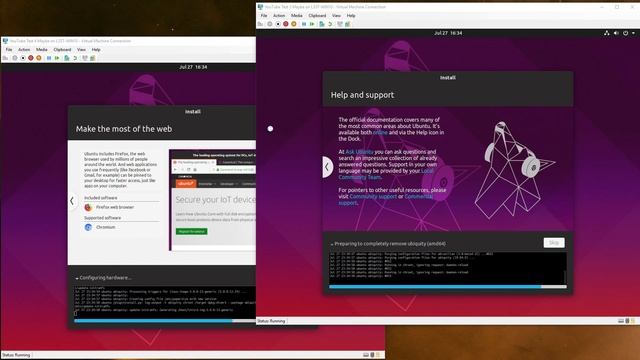Open the 'Local Community Team' link
Image resolution: width=640 pixels, height=360 pixels.
tap(386, 174)
